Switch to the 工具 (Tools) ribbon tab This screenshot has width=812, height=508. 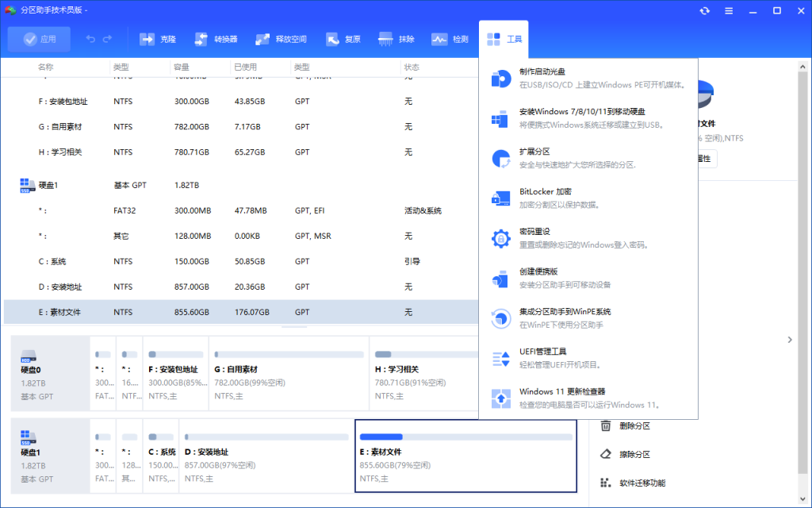coord(504,38)
